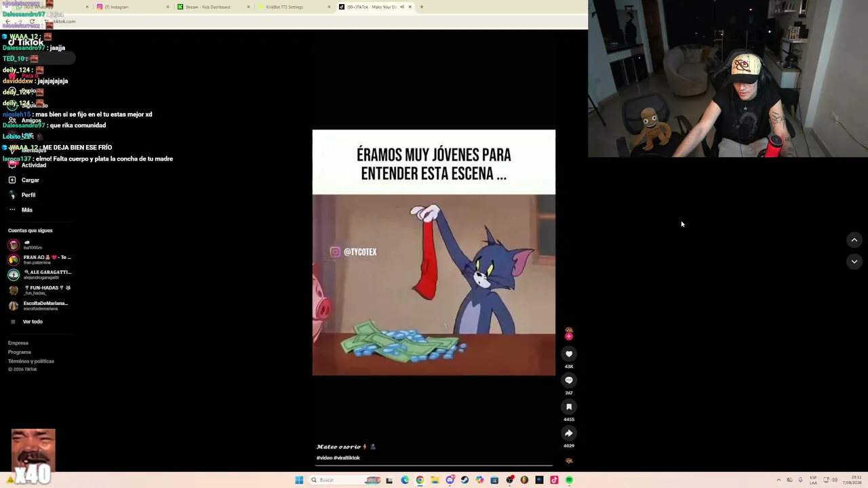Open the Más three-dots menu icon
The image size is (868, 488).
12,210
